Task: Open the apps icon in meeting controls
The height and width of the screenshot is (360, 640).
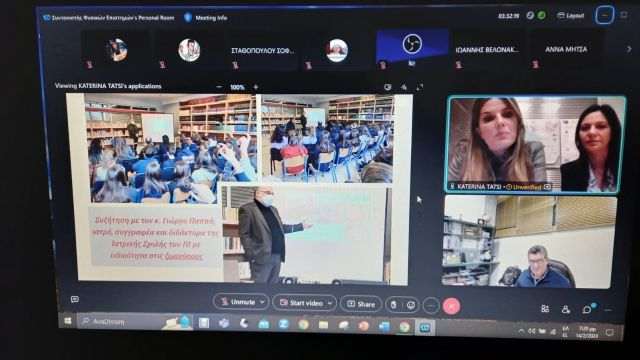Action: [x=545, y=309]
